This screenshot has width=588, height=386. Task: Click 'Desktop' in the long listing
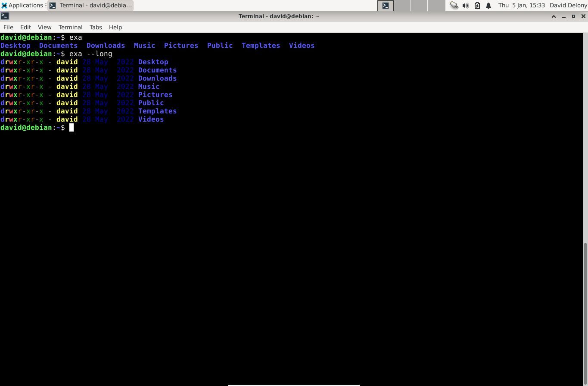point(153,62)
